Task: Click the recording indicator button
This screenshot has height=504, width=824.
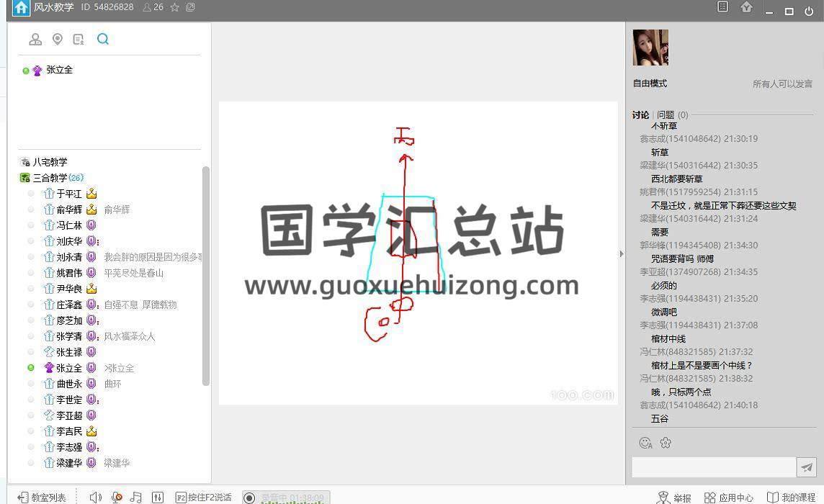Action: (250, 498)
